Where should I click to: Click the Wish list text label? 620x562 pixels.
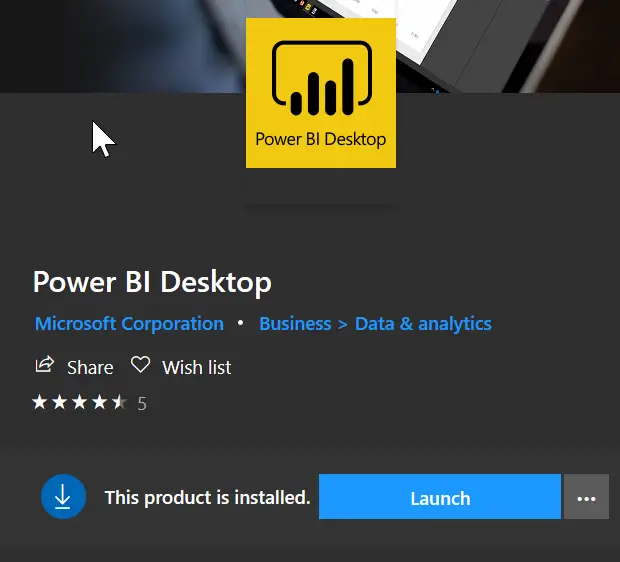pos(197,367)
